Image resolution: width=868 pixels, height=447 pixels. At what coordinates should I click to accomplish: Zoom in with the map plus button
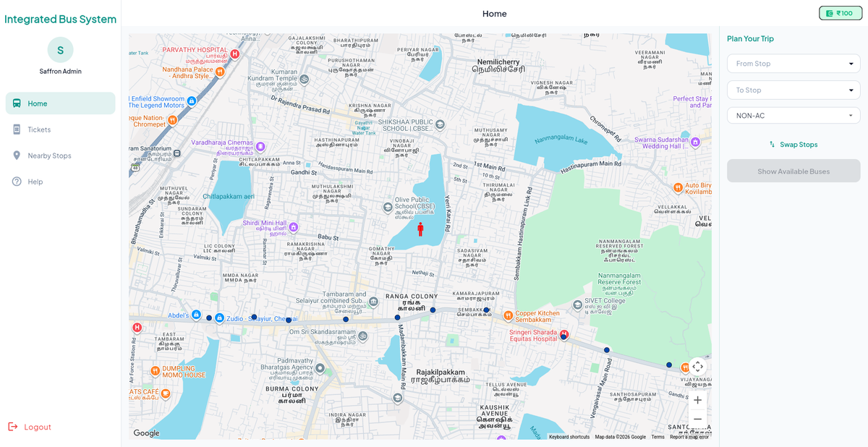click(x=697, y=400)
